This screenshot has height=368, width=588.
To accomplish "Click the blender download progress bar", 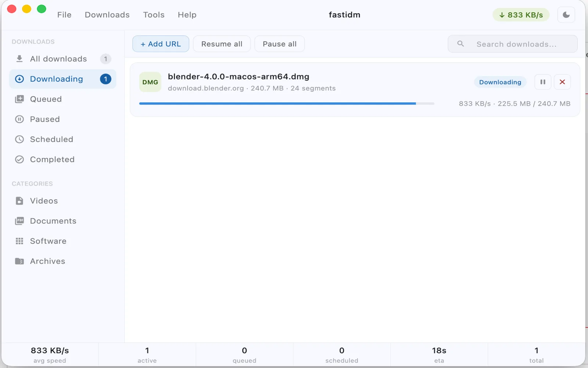I will pos(287,104).
